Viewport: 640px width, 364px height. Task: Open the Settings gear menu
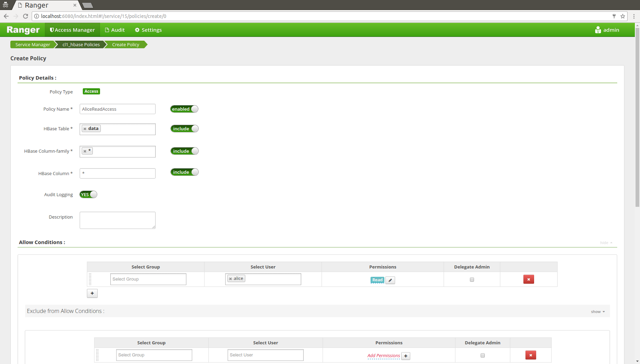(x=148, y=30)
